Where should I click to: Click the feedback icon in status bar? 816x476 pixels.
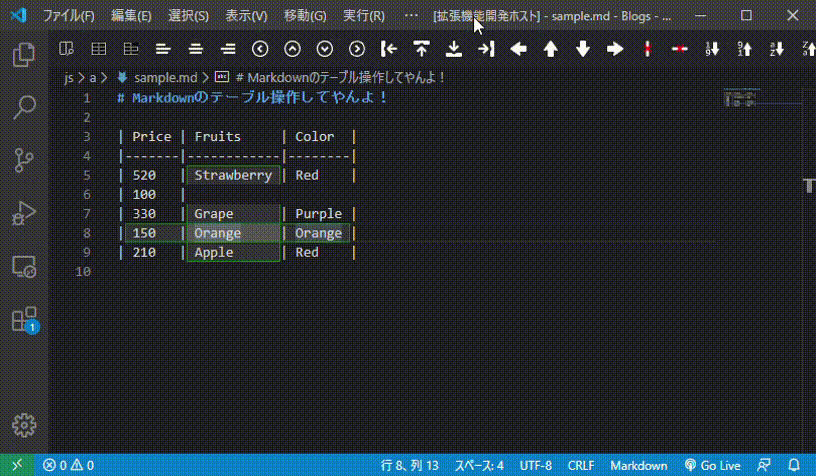click(x=764, y=465)
